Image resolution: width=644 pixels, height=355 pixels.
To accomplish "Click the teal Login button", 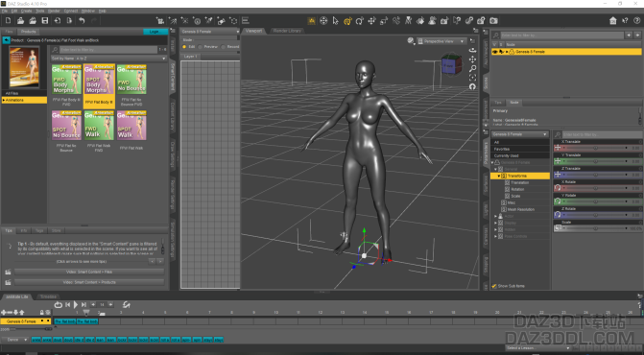I will pos(155,32).
